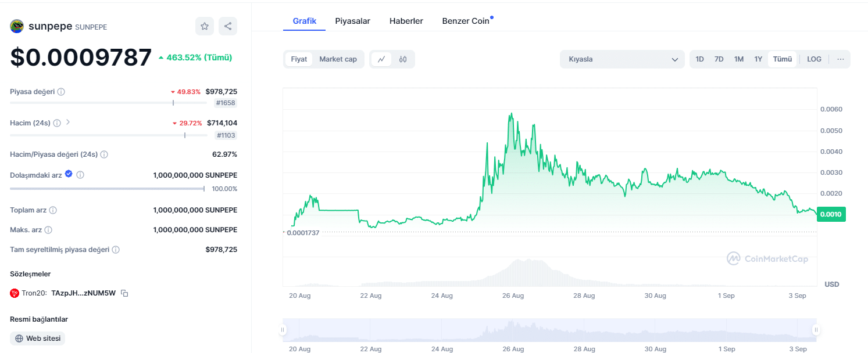Viewport: 868px width, 353px height.
Task: Click info icon beside Dolaşımdaki arz
Action: [x=80, y=175]
